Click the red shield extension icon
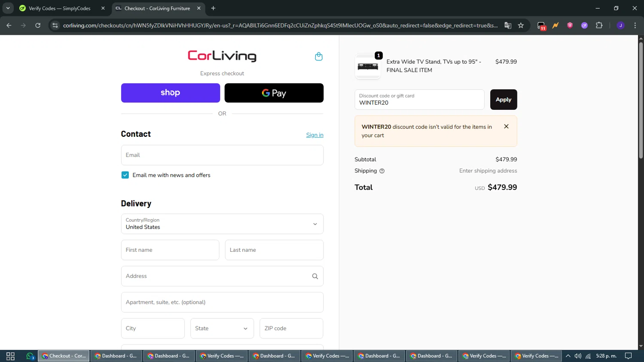644x362 pixels. pyautogui.click(x=570, y=25)
